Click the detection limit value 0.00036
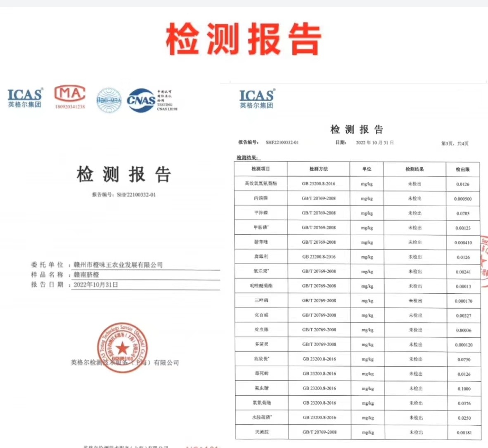 click(464, 330)
